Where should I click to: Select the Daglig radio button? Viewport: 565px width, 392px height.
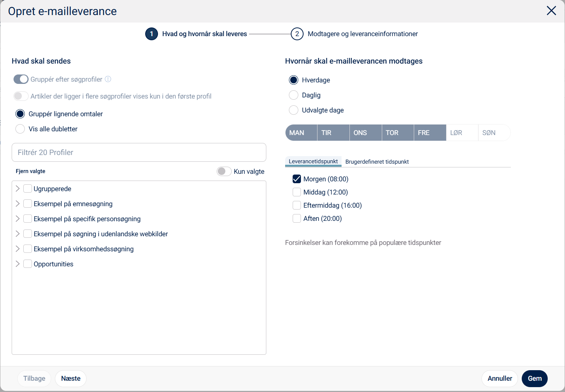[x=293, y=95]
